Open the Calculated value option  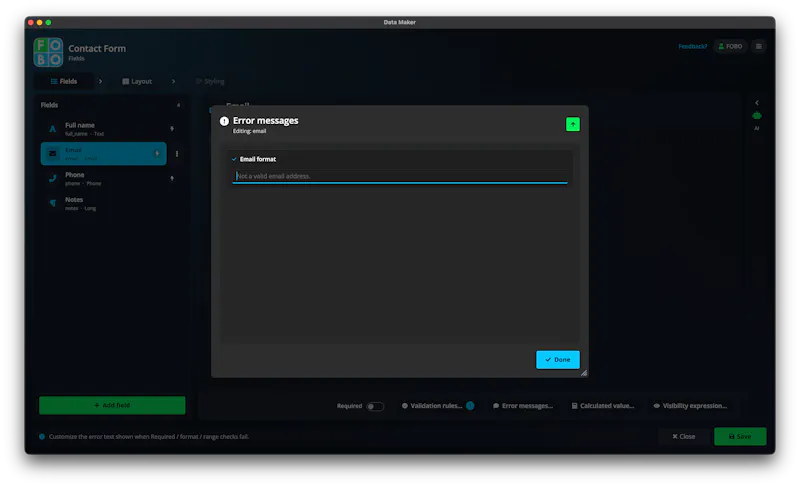[x=603, y=406]
